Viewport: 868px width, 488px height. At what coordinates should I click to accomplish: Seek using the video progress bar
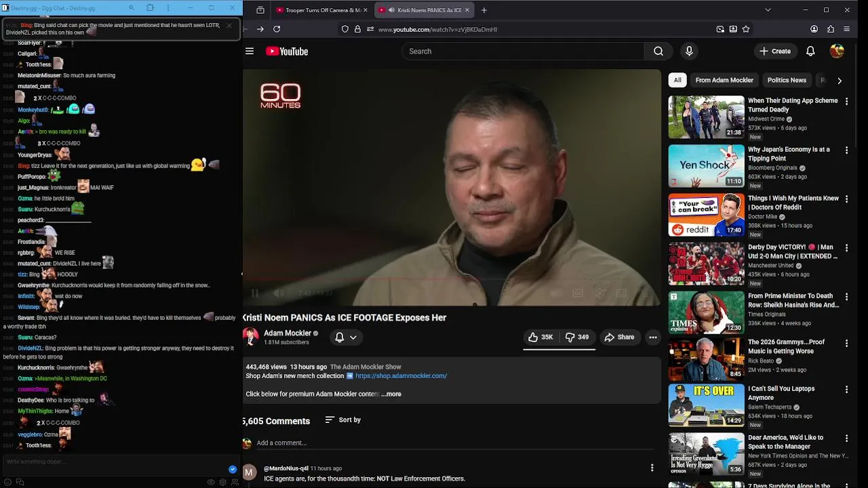point(452,279)
